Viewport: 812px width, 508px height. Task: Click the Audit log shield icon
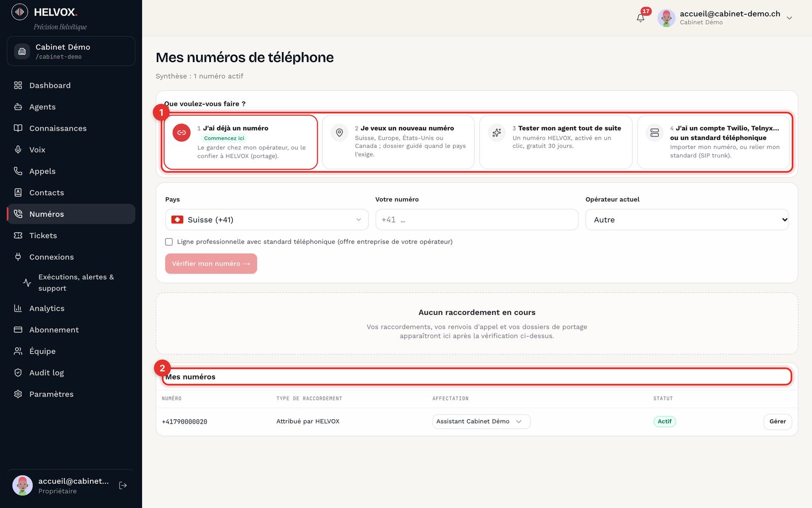pos(18,372)
